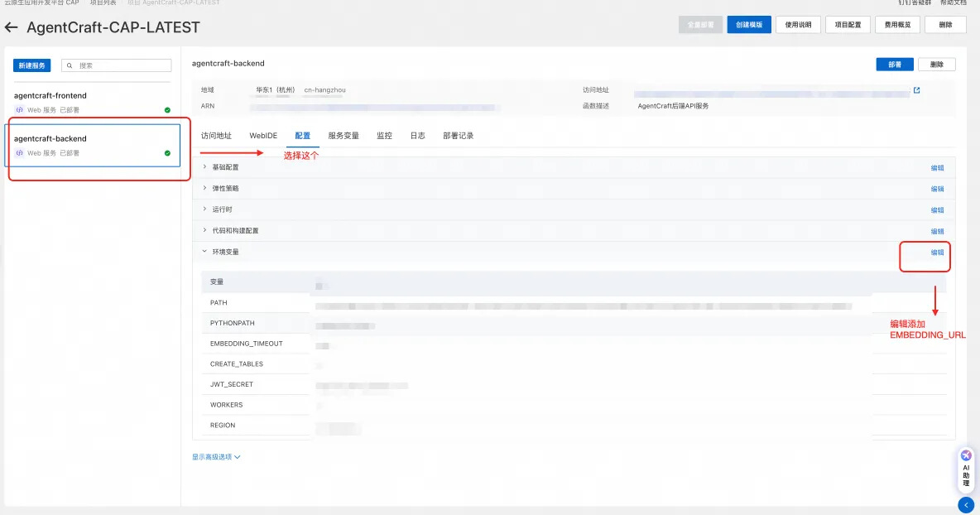
Task: Click the cn-hangzhou region value
Action: pos(325,90)
